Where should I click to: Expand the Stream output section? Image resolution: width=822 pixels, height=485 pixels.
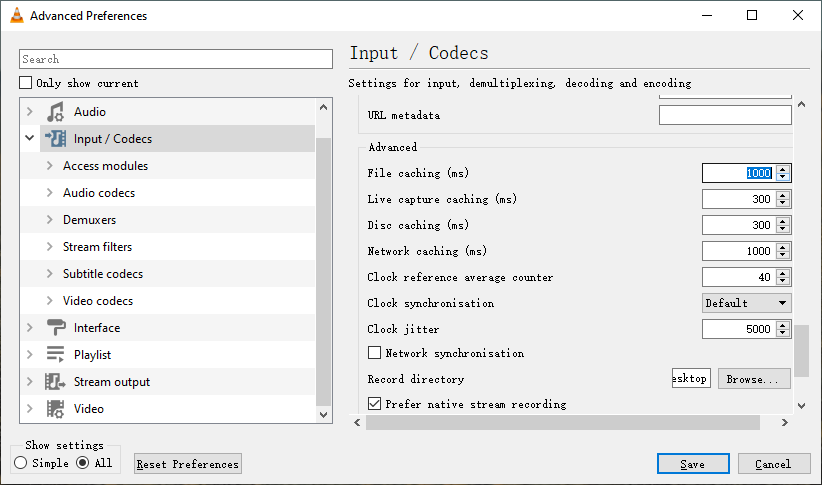pos(30,382)
